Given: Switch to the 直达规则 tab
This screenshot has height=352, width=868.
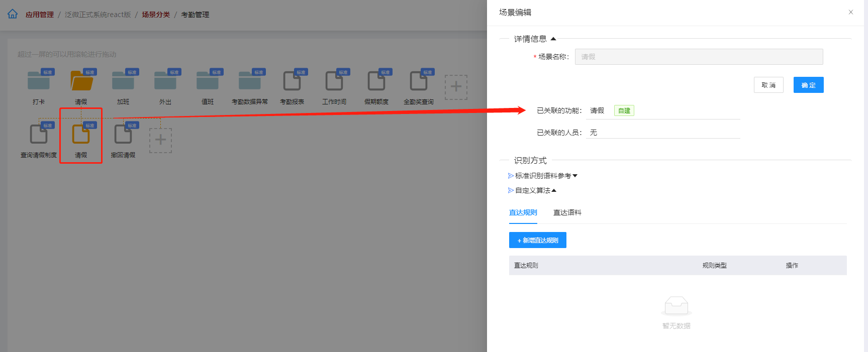Looking at the screenshot, I should pos(523,212).
